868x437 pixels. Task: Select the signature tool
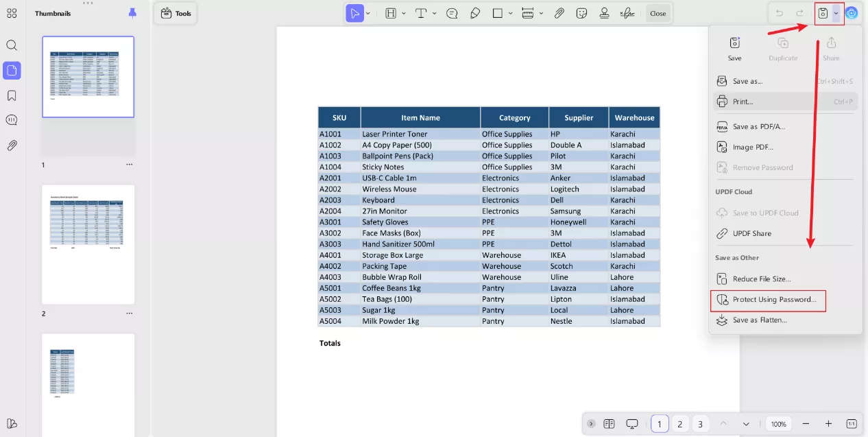point(627,13)
